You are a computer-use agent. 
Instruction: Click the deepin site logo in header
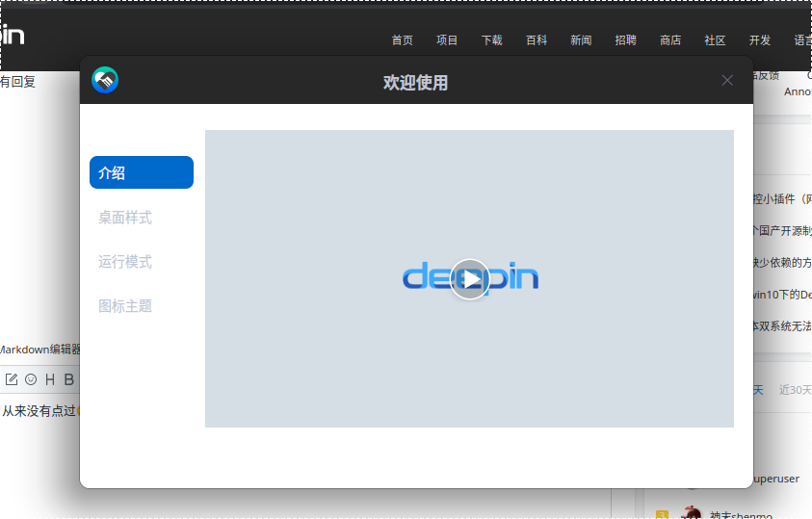(x=13, y=35)
